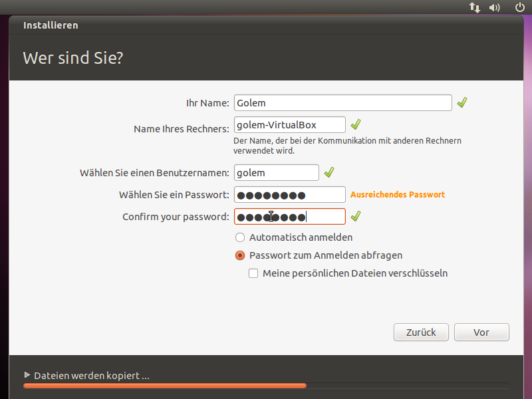The height and width of the screenshot is (399, 532).
Task: Focus the Wählen Sie ein Passwort field
Action: [290, 195]
